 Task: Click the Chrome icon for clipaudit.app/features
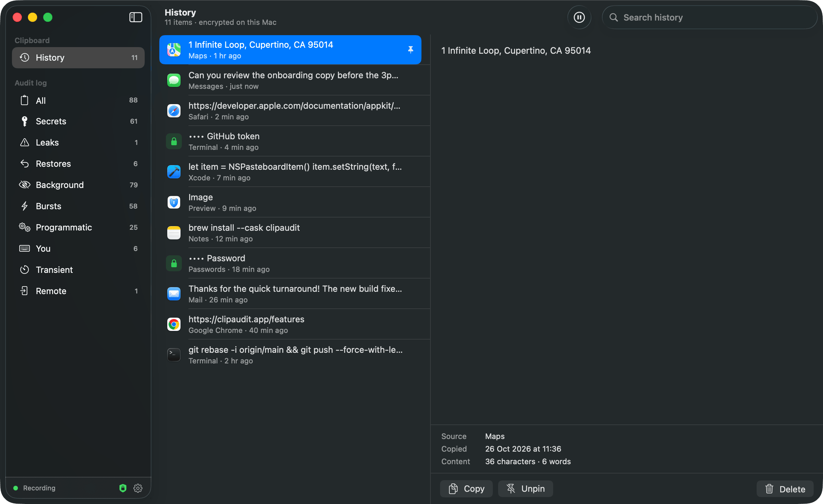click(x=174, y=324)
